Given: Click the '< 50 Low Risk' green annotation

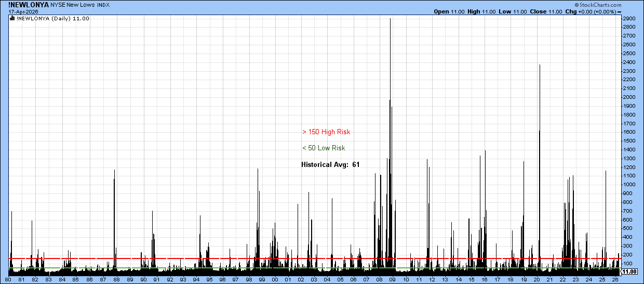Looking at the screenshot, I should (x=324, y=148).
